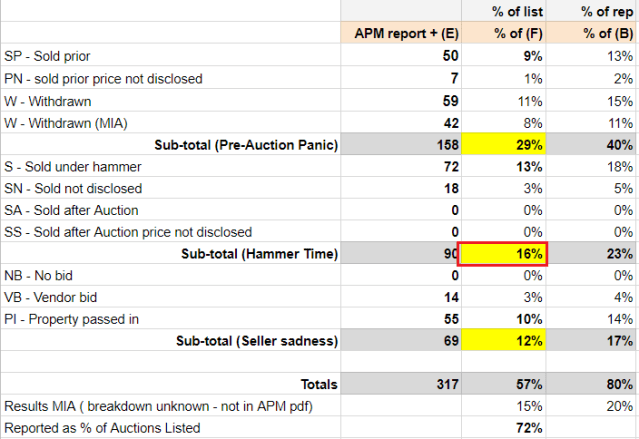Click the "Sub-total (Hammer Time)" label
This screenshot has height=439, width=639.
(x=260, y=254)
